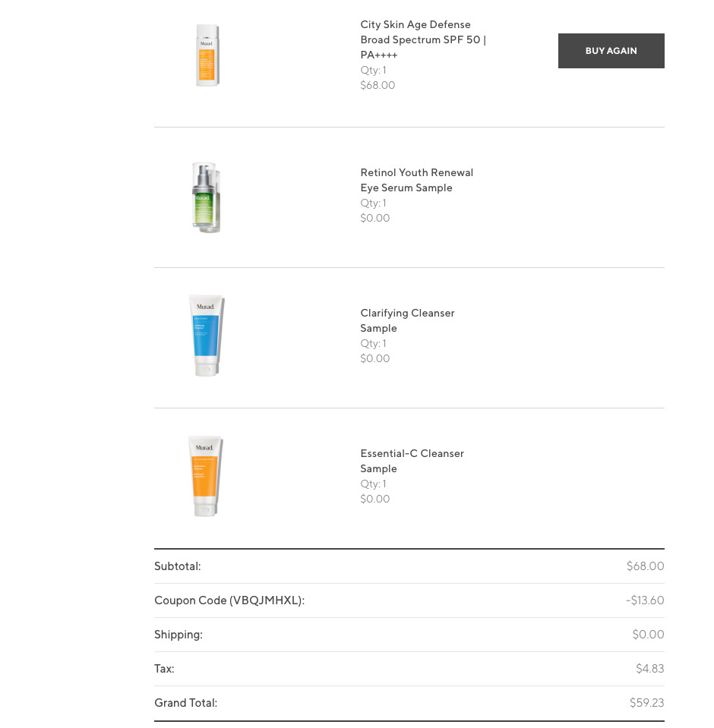The height and width of the screenshot is (728, 714).
Task: Click the Qty: 1 text for Clarifying Cleanser
Action: point(373,343)
